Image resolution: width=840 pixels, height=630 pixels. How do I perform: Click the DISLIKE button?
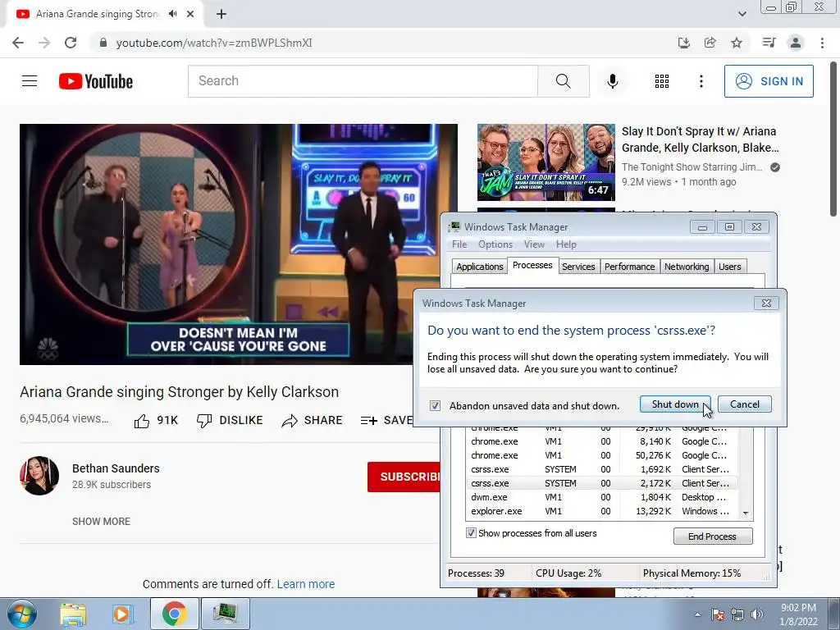(230, 421)
